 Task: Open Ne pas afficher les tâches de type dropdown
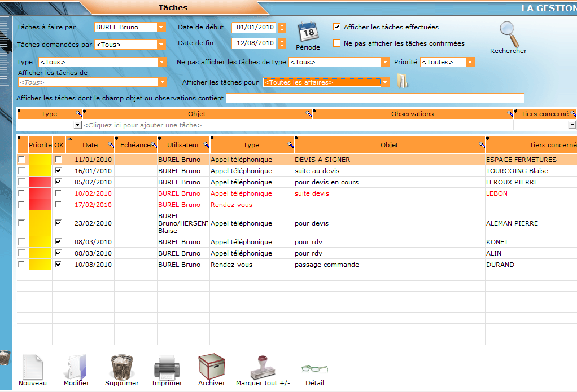point(385,62)
